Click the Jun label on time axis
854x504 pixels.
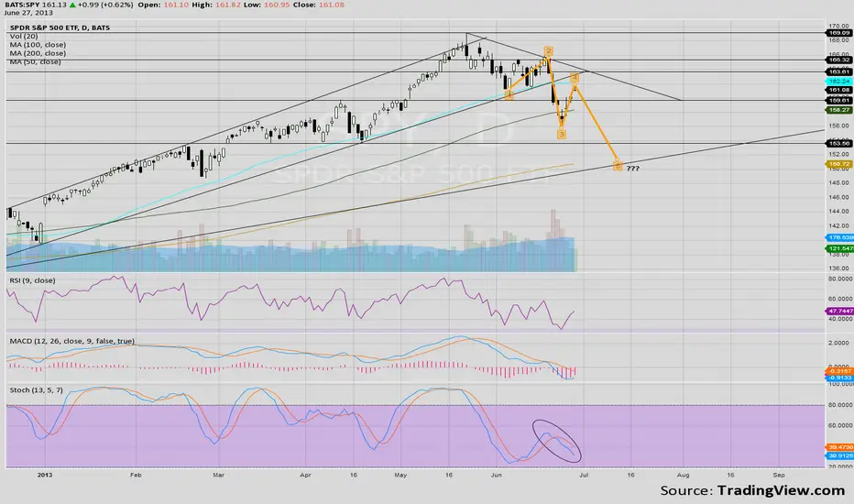click(x=496, y=475)
